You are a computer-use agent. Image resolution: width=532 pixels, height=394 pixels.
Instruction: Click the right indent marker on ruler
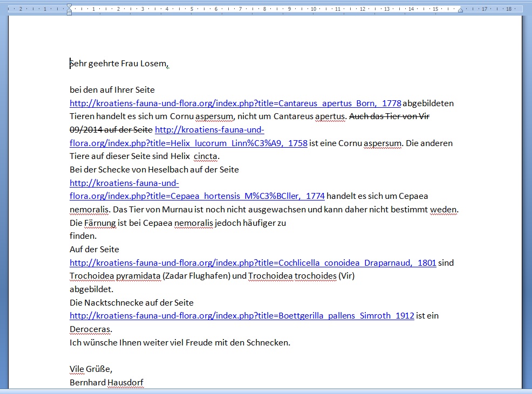pyautogui.click(x=460, y=10)
